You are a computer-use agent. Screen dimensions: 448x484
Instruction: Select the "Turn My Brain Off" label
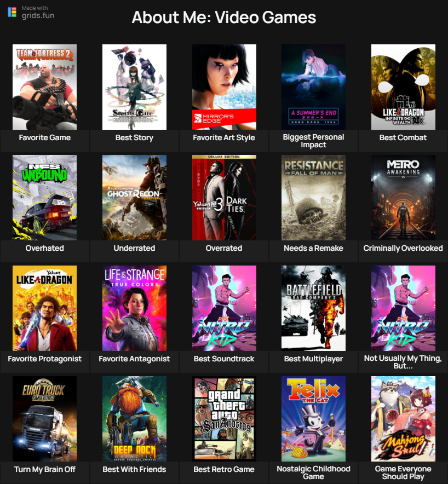(45, 469)
